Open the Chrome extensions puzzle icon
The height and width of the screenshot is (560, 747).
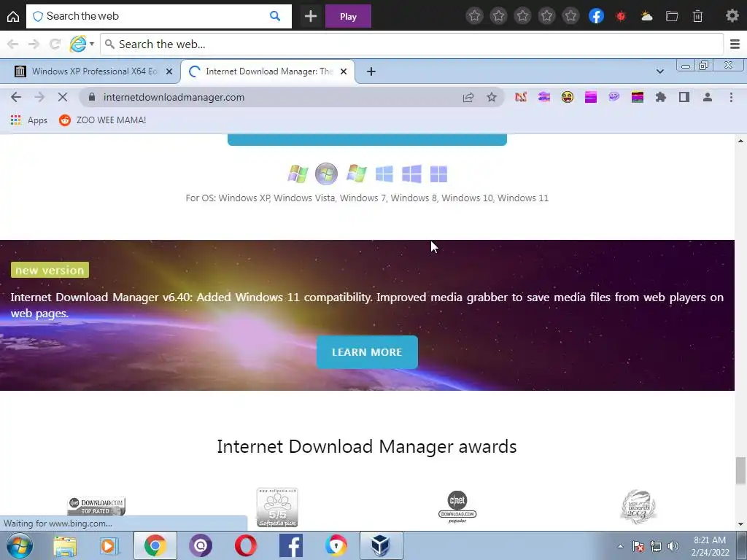[661, 97]
